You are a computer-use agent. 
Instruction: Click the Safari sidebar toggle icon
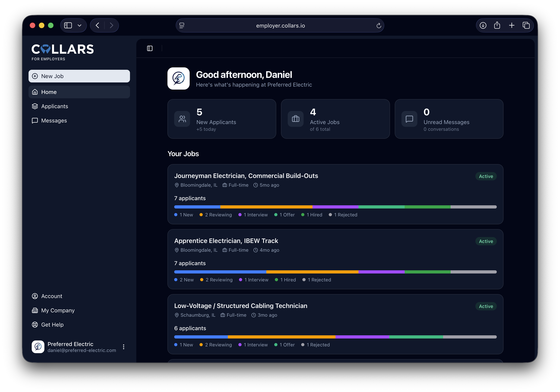point(68,25)
